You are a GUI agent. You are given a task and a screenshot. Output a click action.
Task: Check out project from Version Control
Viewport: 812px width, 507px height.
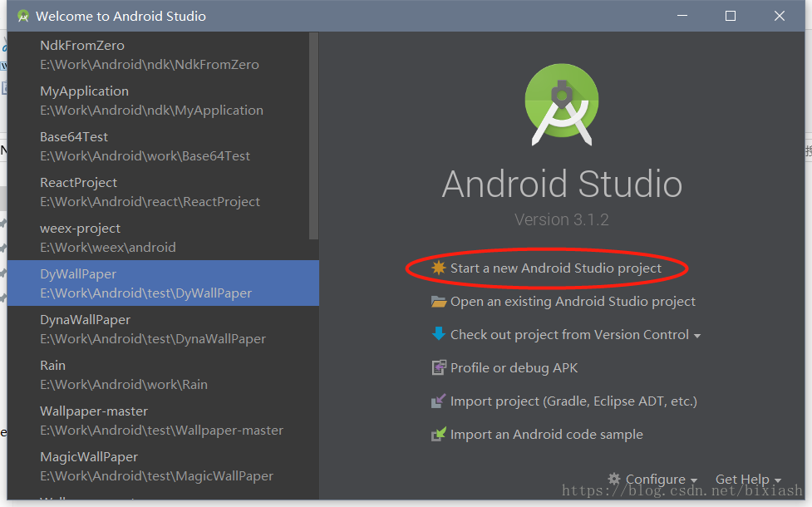coord(569,335)
